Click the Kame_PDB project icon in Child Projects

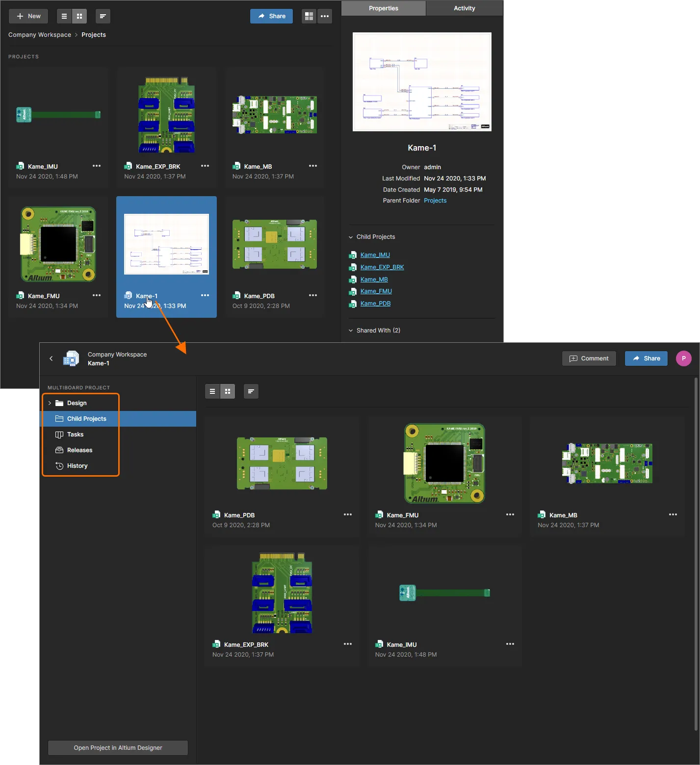click(x=216, y=515)
